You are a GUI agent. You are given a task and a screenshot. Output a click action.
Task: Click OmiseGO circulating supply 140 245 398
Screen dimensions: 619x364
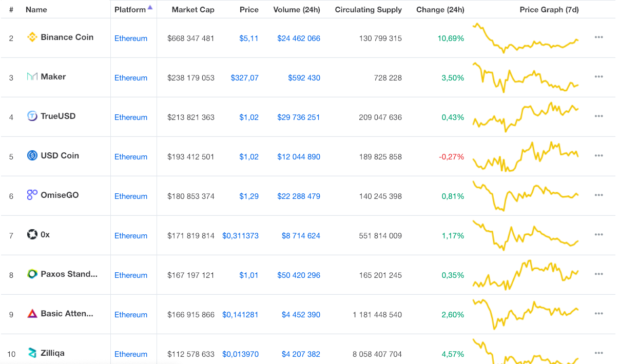click(380, 196)
